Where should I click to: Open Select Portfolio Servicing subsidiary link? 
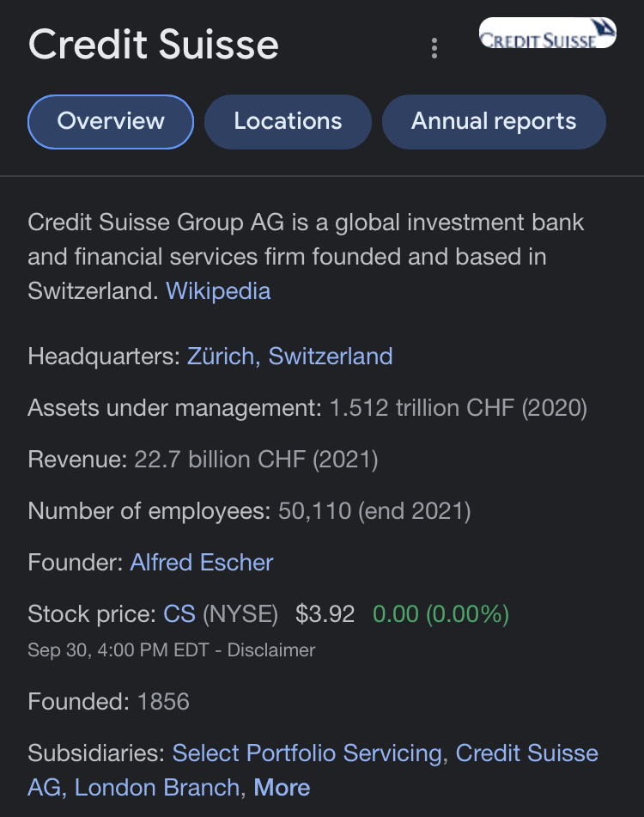pyautogui.click(x=307, y=753)
